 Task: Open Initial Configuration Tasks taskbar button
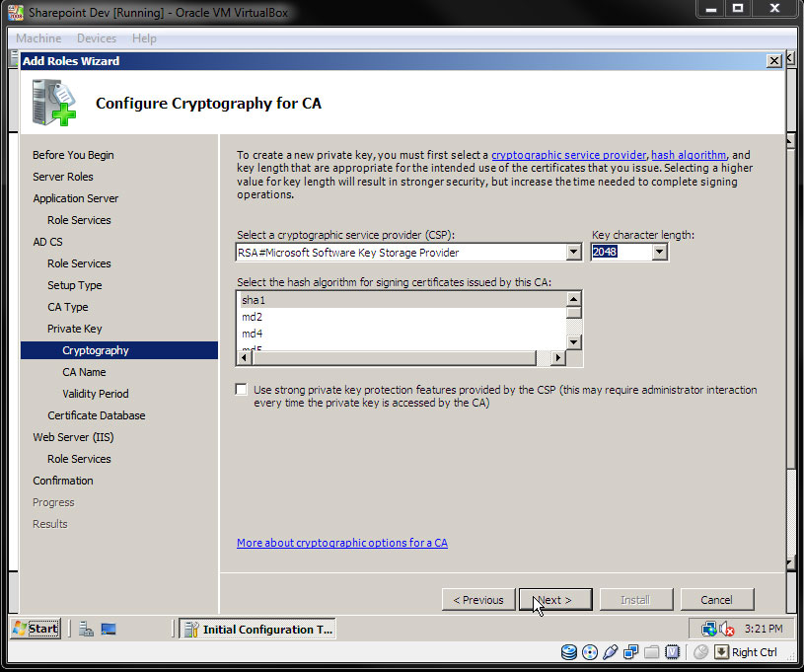[x=257, y=629]
